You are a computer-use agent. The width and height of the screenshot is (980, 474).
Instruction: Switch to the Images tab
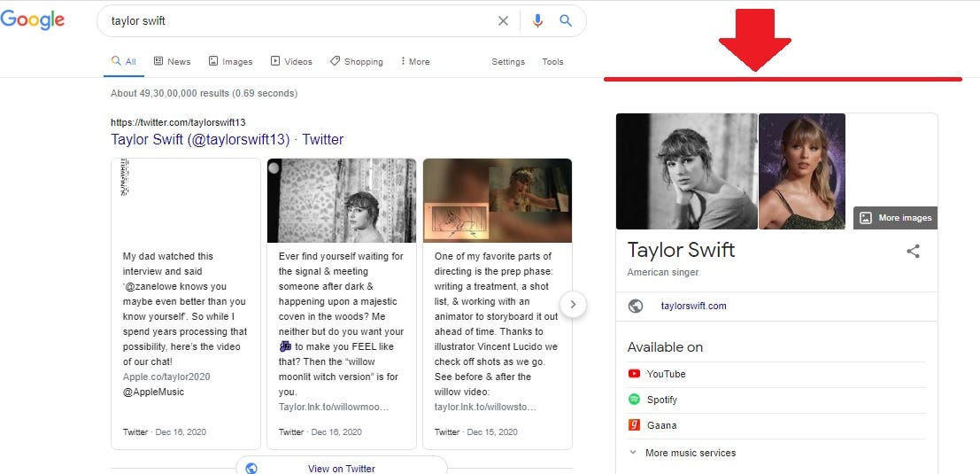pos(231,61)
